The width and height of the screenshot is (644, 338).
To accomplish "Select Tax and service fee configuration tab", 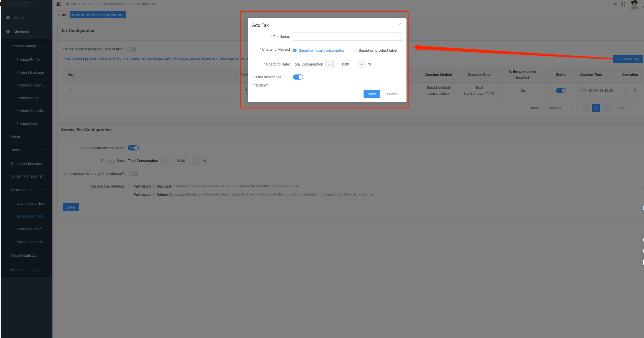I will pyautogui.click(x=98, y=15).
